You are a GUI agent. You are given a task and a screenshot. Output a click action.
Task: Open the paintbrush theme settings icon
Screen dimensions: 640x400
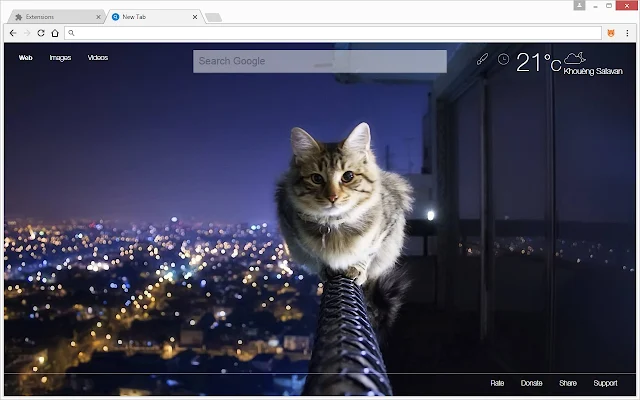point(482,59)
